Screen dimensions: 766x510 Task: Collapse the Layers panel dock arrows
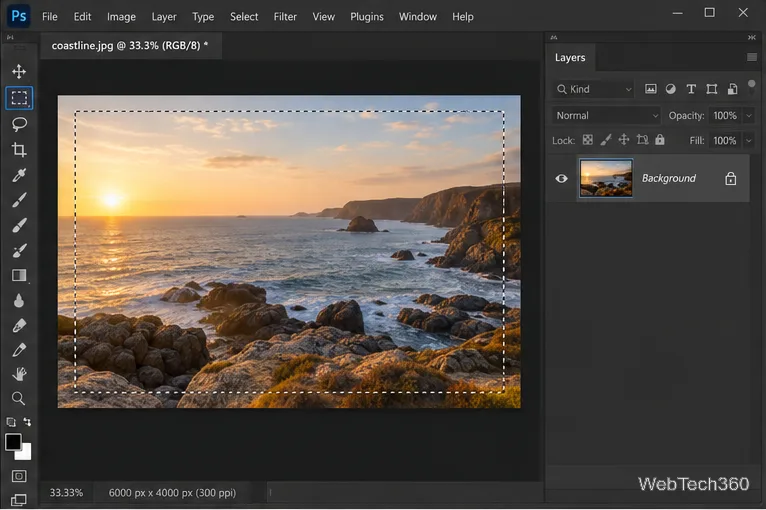(751, 37)
